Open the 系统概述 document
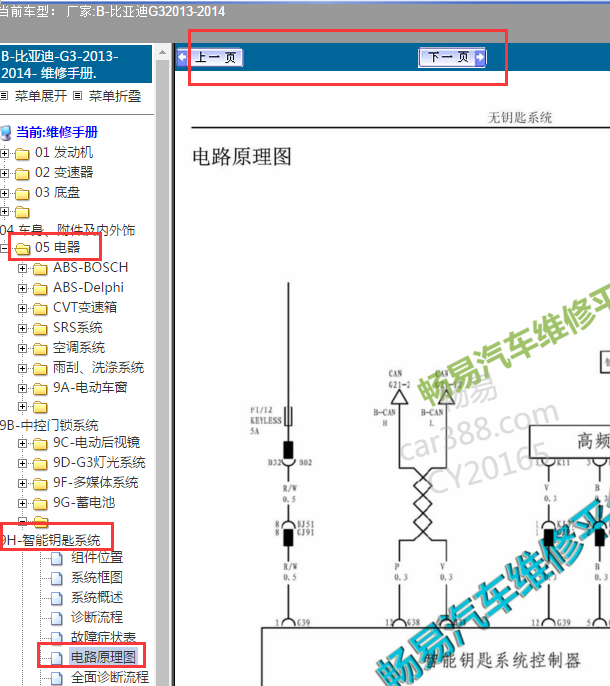610x686 pixels. (x=97, y=598)
